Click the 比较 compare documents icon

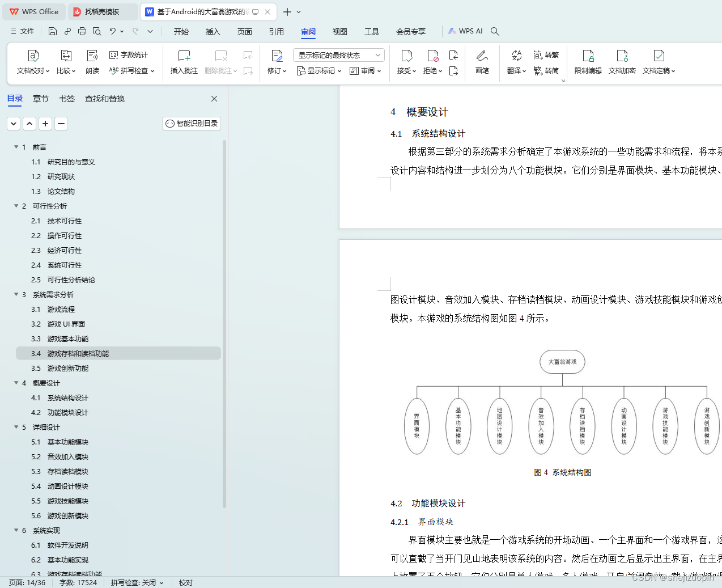(x=66, y=56)
